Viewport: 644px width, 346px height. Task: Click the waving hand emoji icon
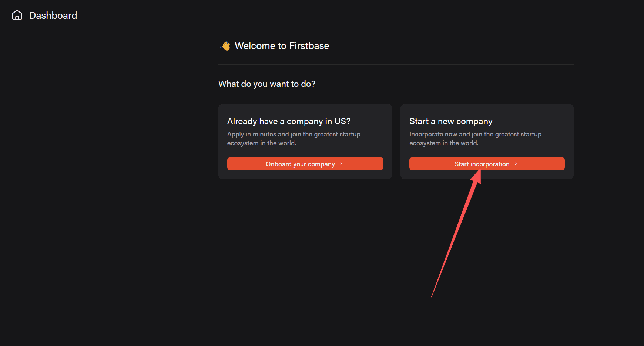[225, 46]
